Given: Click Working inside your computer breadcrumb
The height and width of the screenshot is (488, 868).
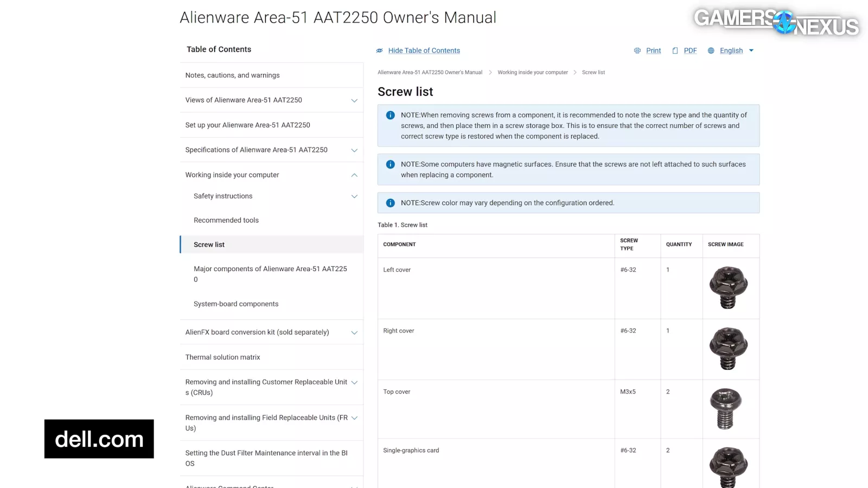Looking at the screenshot, I should coord(532,72).
